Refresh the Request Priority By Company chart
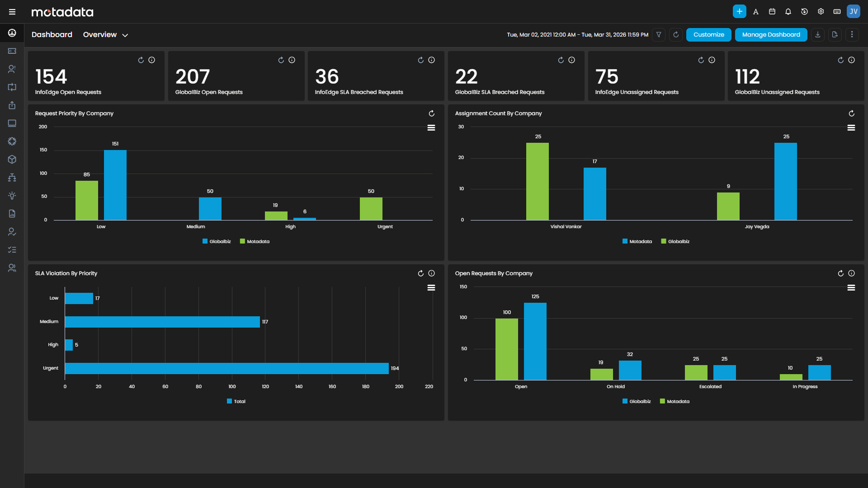This screenshot has width=868, height=488. pyautogui.click(x=432, y=113)
